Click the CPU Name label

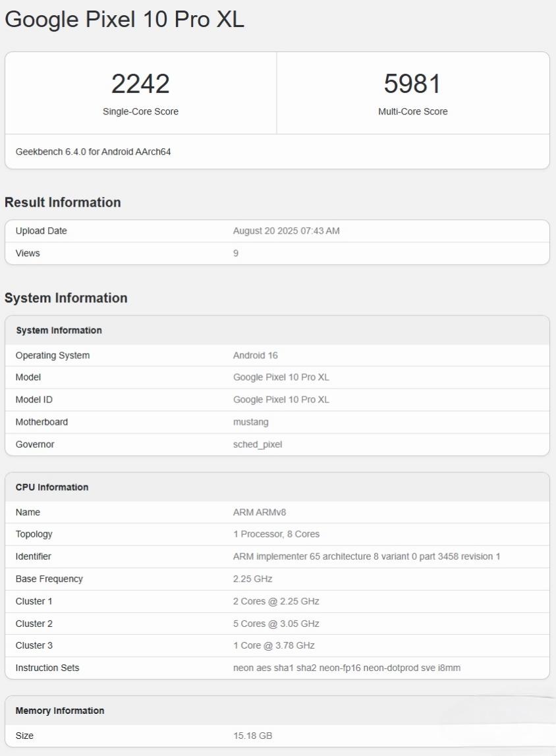coord(28,512)
